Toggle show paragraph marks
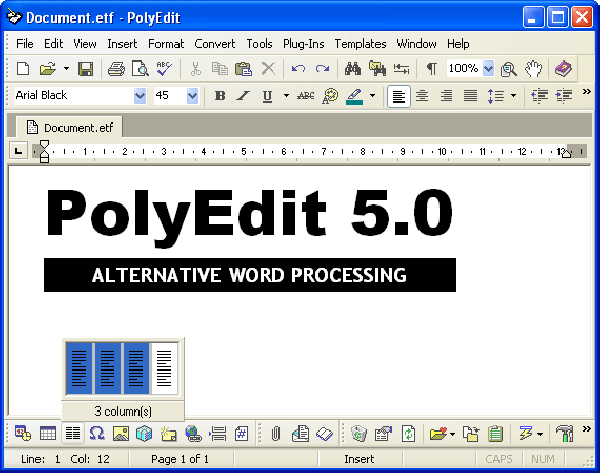This screenshot has height=473, width=600. [432, 69]
